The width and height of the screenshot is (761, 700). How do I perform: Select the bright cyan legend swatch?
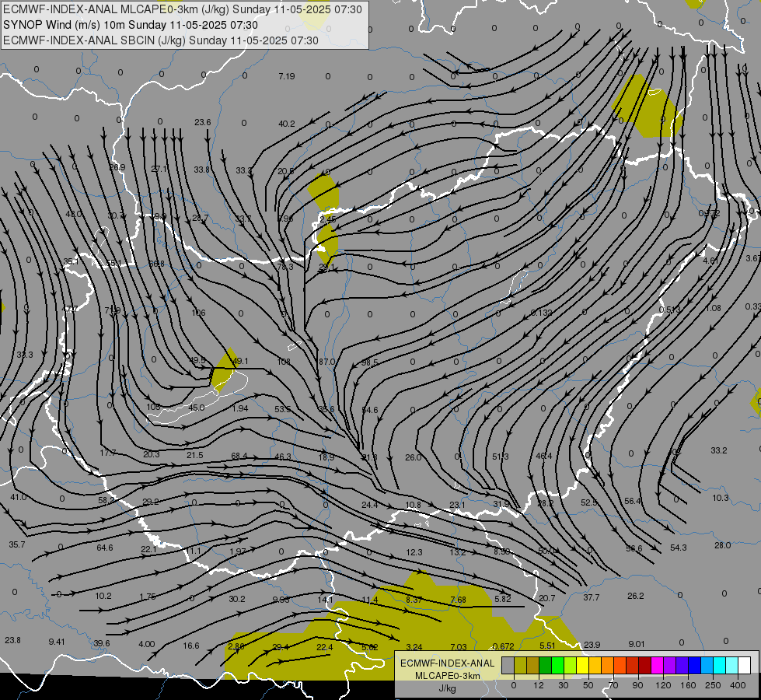(719, 665)
